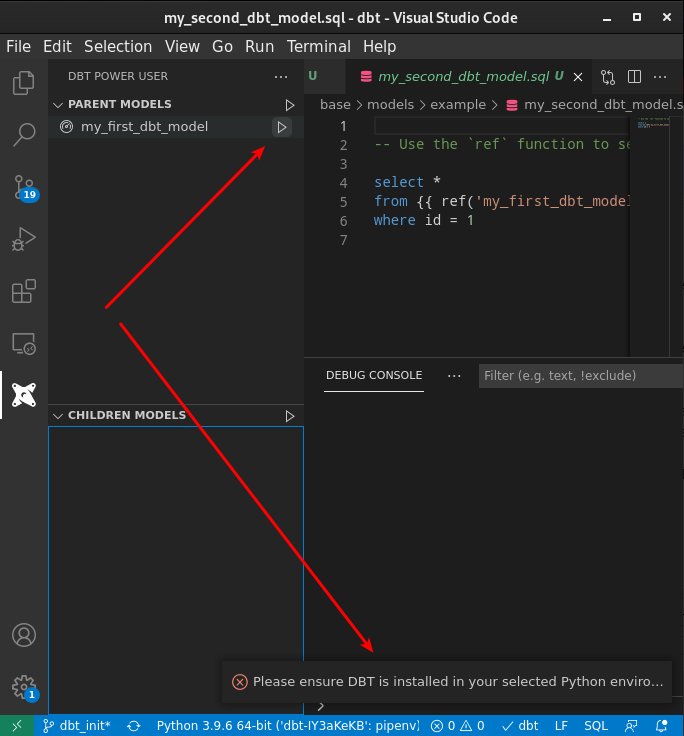Open errors and warnings count
Screen dimensions: 684x736
pos(458,726)
